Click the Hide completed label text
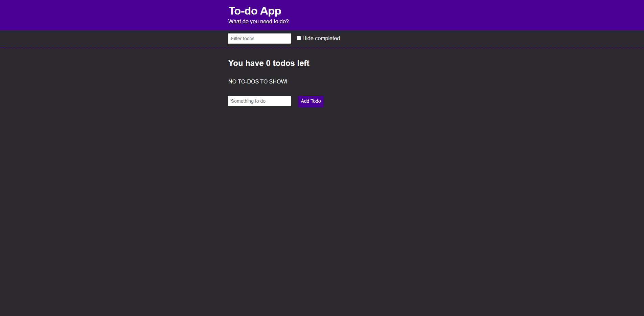This screenshot has height=316, width=644. [x=321, y=38]
